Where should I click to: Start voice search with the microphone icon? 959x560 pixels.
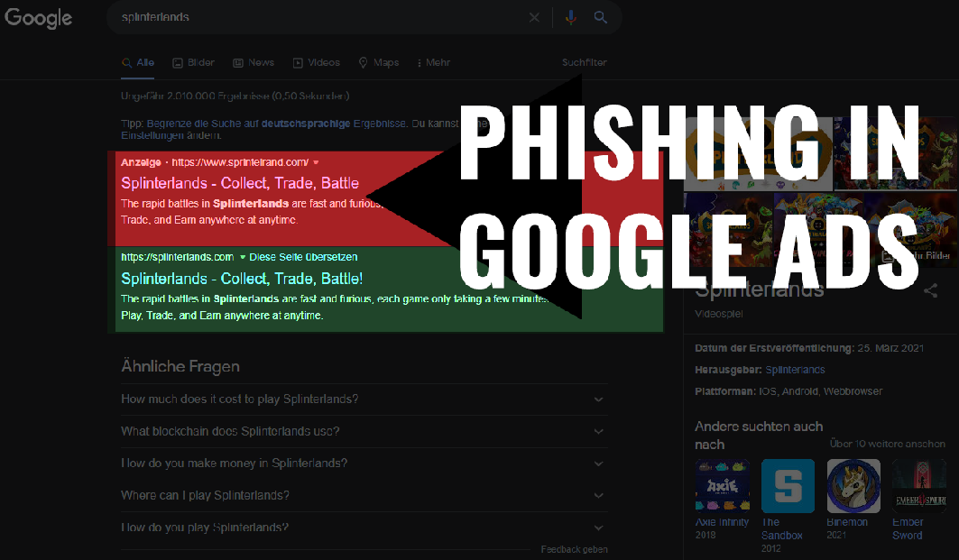(x=571, y=18)
